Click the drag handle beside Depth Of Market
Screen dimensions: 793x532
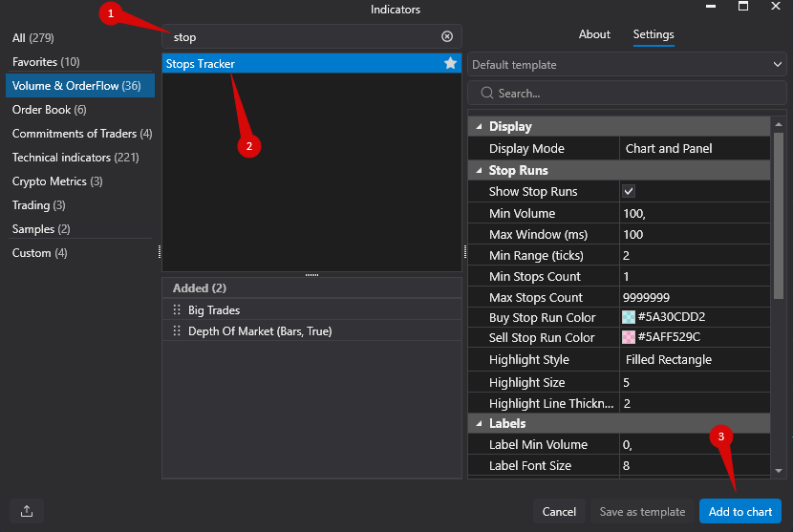pos(177,330)
